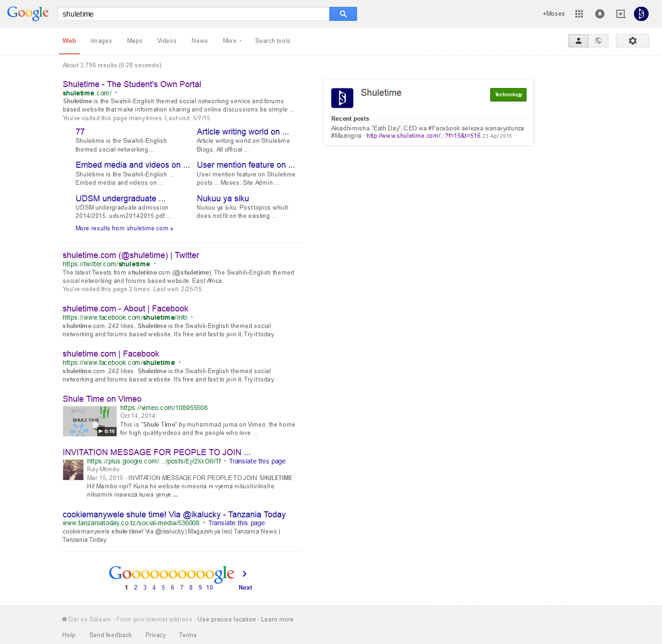Switch to the Maps tab

pos(135,41)
